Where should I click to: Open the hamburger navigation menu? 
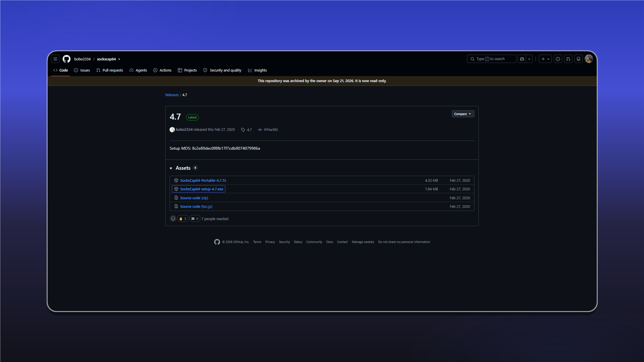point(55,59)
